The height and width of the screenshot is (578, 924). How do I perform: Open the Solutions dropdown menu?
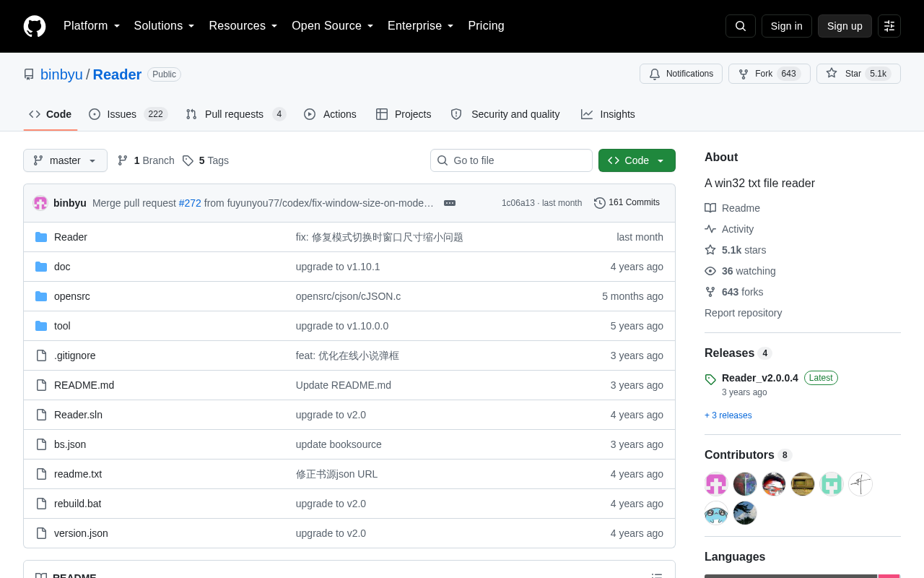coord(165,26)
